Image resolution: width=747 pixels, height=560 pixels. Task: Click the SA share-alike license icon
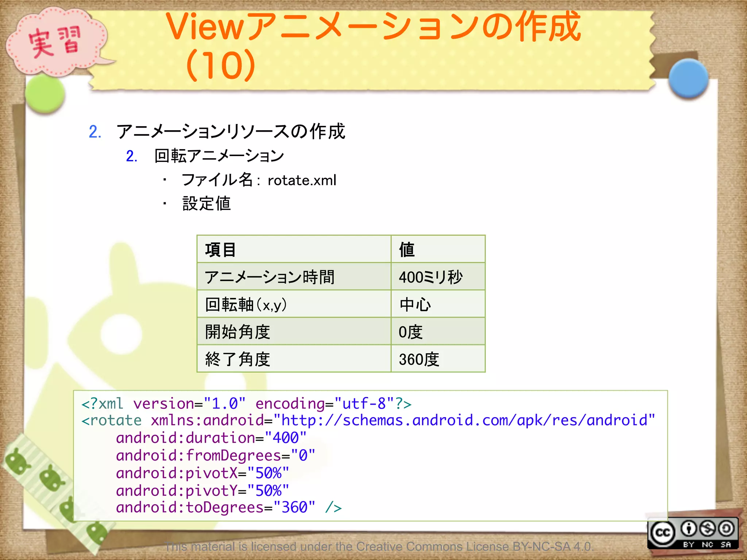click(x=726, y=529)
